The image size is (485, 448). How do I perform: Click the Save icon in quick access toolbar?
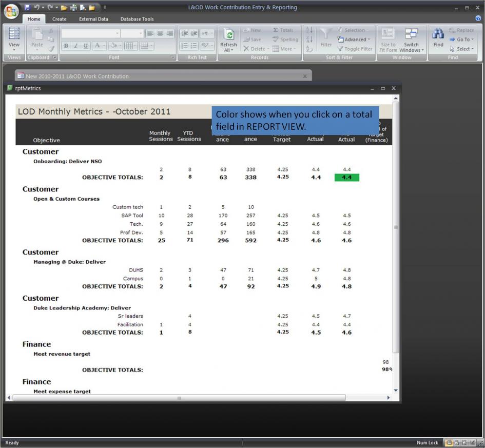coord(27,8)
